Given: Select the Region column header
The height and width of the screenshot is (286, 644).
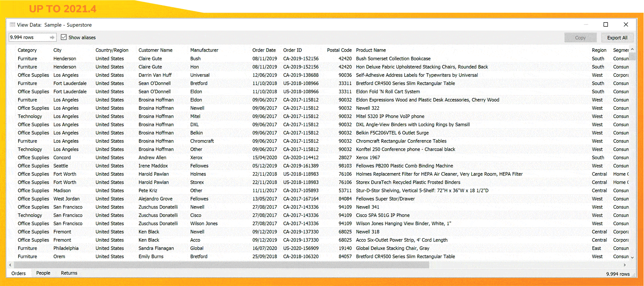Looking at the screenshot, I should pyautogui.click(x=599, y=50).
